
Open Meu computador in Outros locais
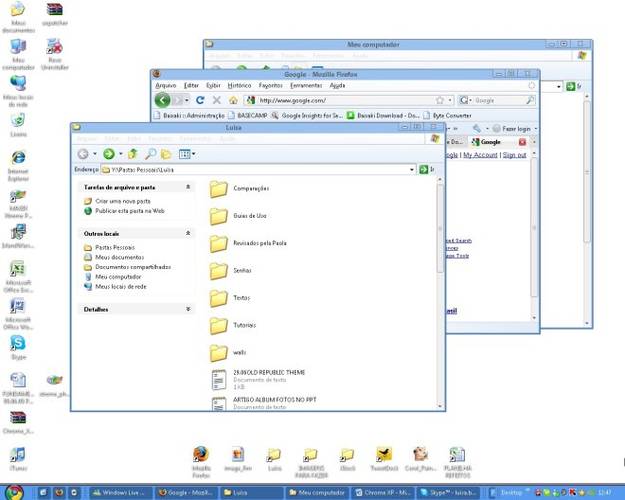[x=118, y=277]
